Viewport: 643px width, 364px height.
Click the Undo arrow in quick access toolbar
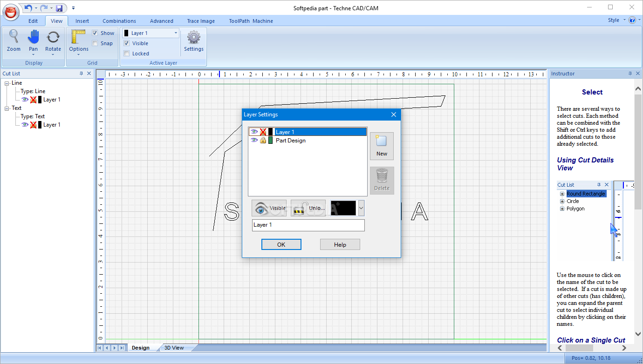[28, 8]
